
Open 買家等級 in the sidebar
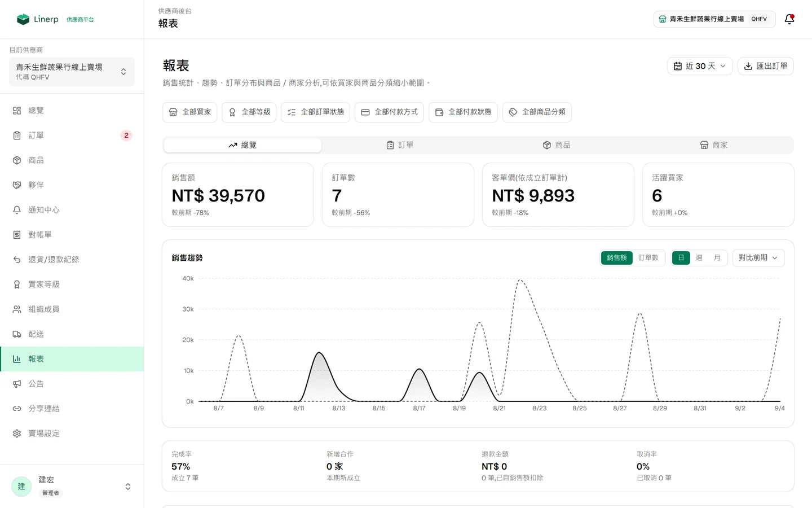(x=72, y=284)
